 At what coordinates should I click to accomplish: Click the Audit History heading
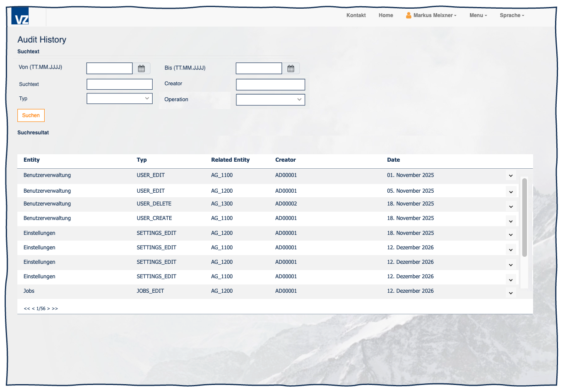(x=42, y=40)
